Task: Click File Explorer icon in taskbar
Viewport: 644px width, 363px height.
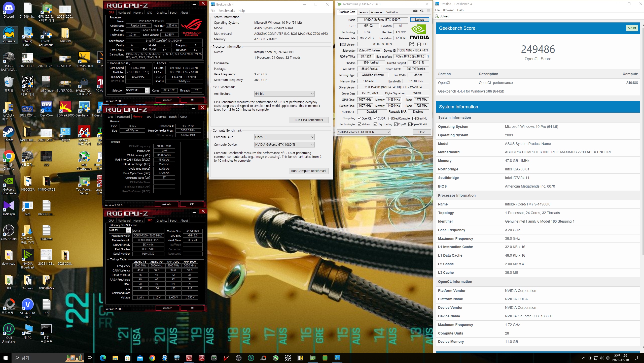Action: tap(115, 358)
